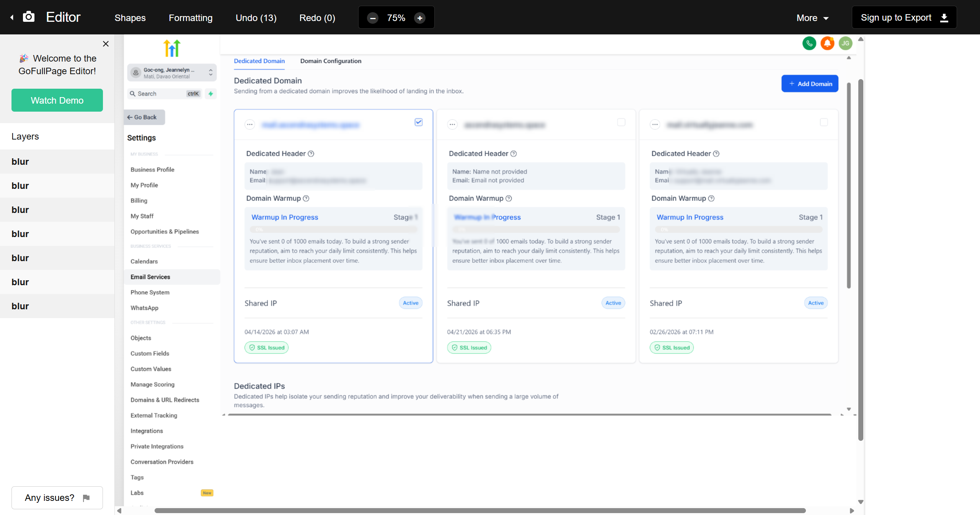Switch to the Dedicated Domain tab
980x515 pixels.
259,61
